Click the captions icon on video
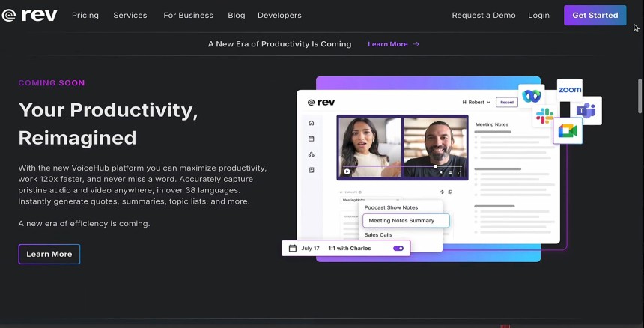644x328 pixels. (451, 172)
